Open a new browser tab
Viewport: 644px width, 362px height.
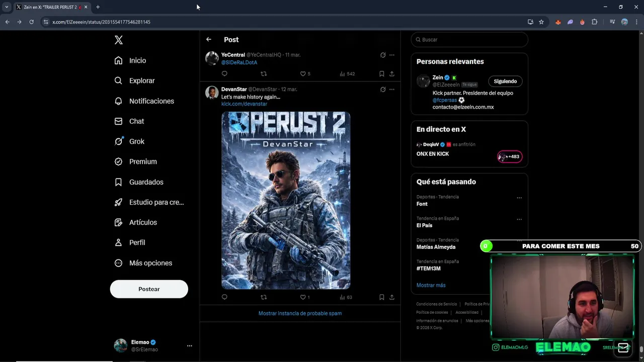coord(98,7)
